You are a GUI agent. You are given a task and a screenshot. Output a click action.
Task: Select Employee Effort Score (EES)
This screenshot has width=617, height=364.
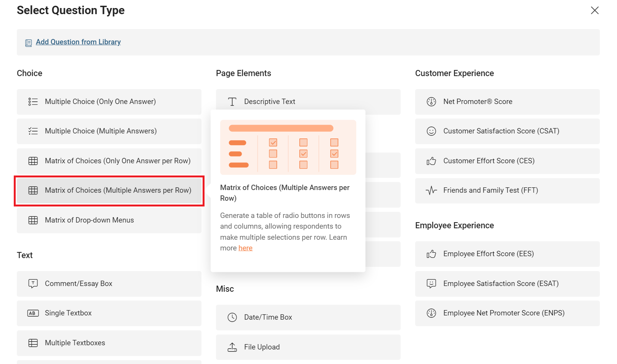507,254
